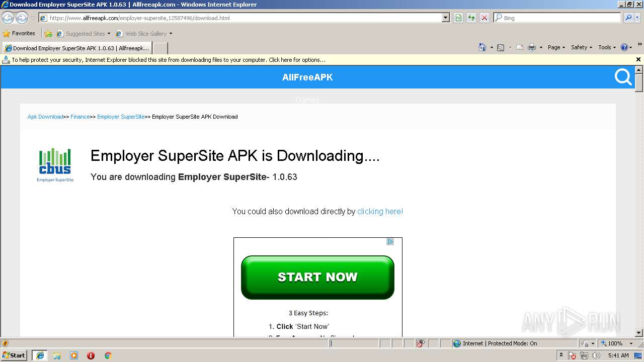Click the green START NOW ad button
The height and width of the screenshot is (362, 644).
coord(317,278)
